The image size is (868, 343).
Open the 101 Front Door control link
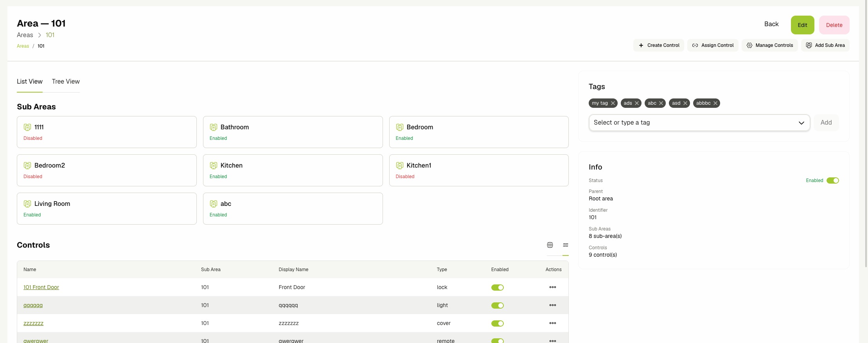pyautogui.click(x=41, y=287)
